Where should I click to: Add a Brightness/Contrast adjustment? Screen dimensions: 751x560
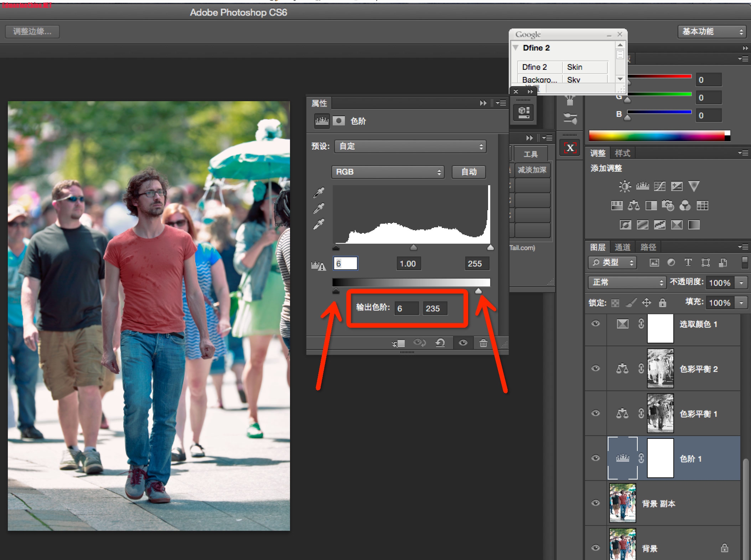pyautogui.click(x=625, y=186)
